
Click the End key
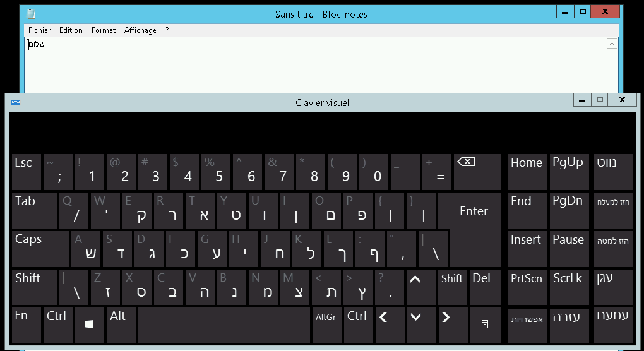527,210
